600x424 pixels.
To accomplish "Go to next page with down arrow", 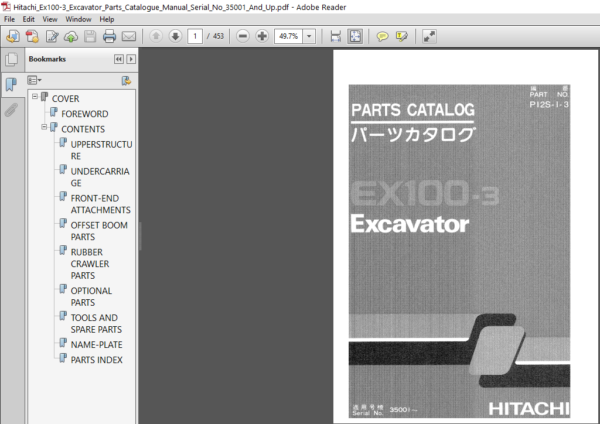I will pyautogui.click(x=175, y=36).
